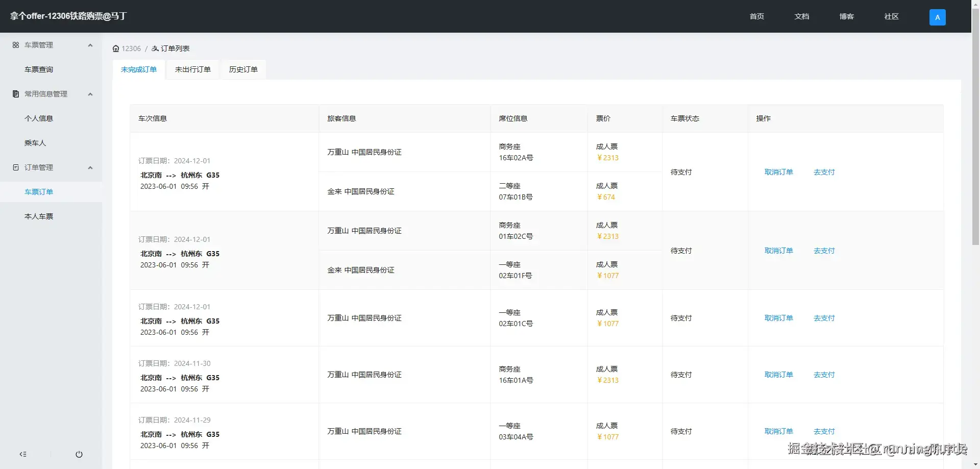Image resolution: width=980 pixels, height=469 pixels.
Task: Go to 首页 in top navigation
Action: click(757, 16)
